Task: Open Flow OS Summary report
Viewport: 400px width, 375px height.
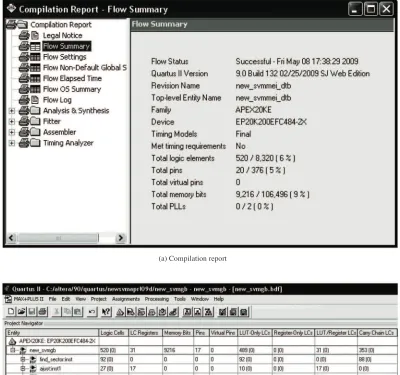Action: (72, 89)
